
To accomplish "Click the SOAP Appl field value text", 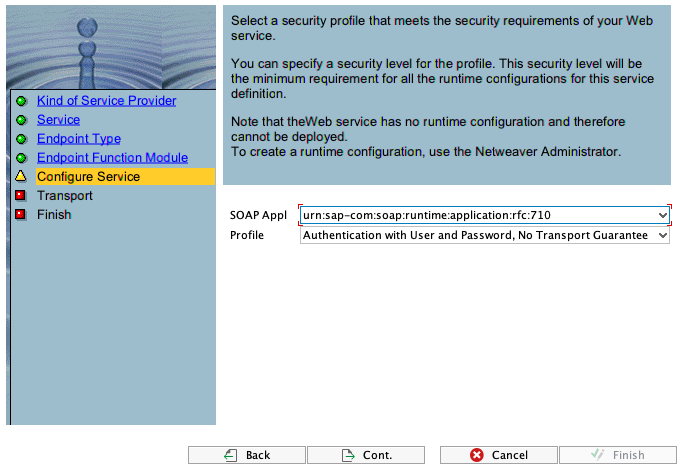I will (x=428, y=215).
